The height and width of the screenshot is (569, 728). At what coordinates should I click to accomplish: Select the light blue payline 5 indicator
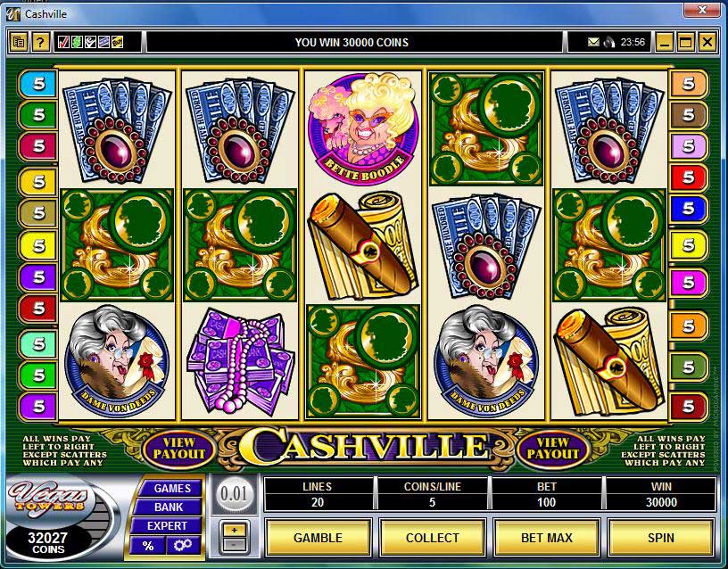pyautogui.click(x=38, y=84)
